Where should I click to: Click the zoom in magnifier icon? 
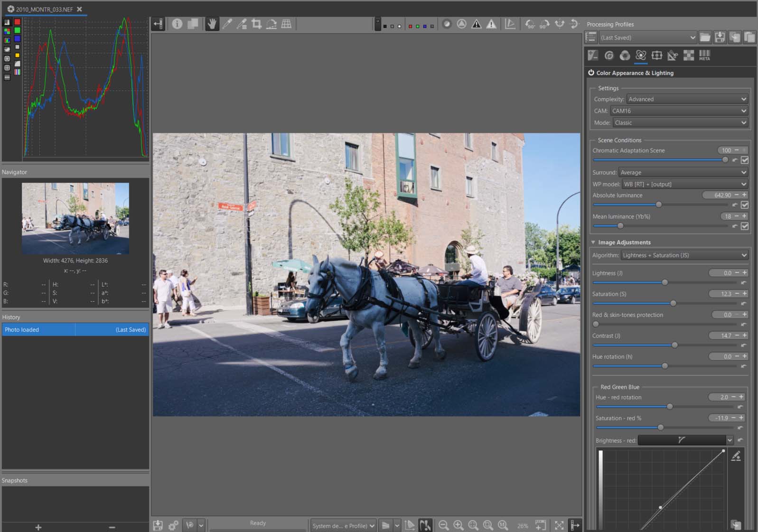[x=459, y=525]
